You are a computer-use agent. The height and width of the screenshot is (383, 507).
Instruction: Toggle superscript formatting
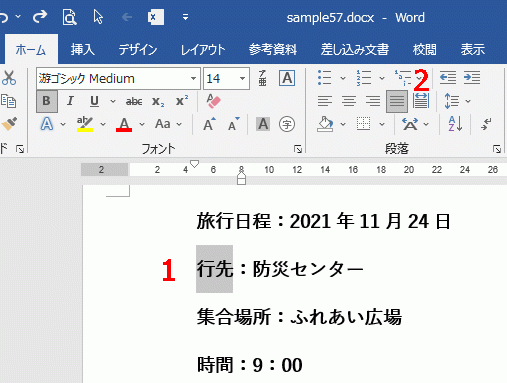pyautogui.click(x=182, y=101)
